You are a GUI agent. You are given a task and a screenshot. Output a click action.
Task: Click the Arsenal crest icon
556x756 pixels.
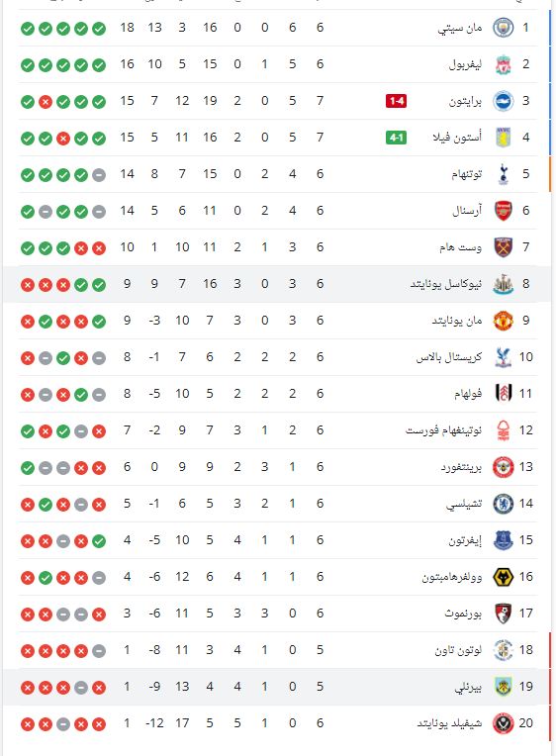tap(503, 211)
